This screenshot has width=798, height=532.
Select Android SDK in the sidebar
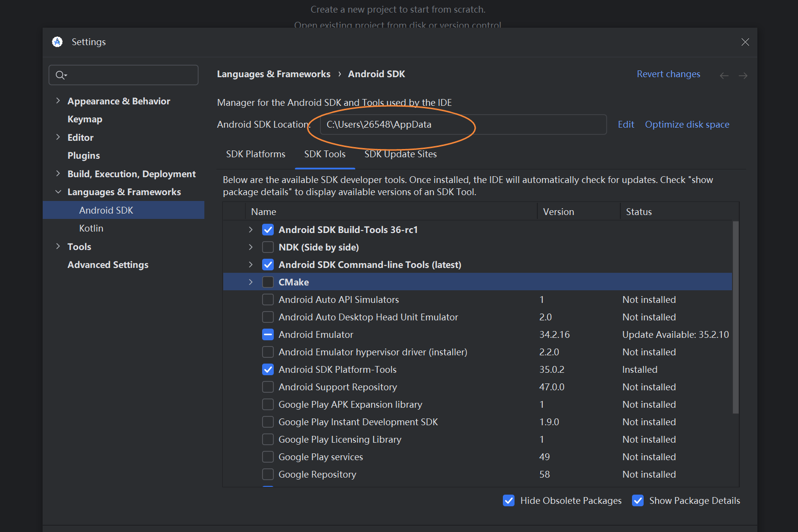pyautogui.click(x=123, y=210)
